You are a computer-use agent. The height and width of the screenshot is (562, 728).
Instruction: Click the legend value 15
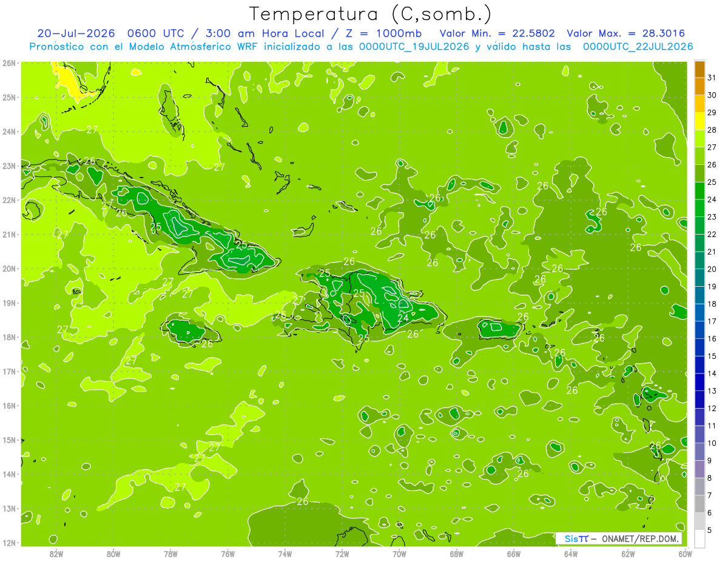712,356
